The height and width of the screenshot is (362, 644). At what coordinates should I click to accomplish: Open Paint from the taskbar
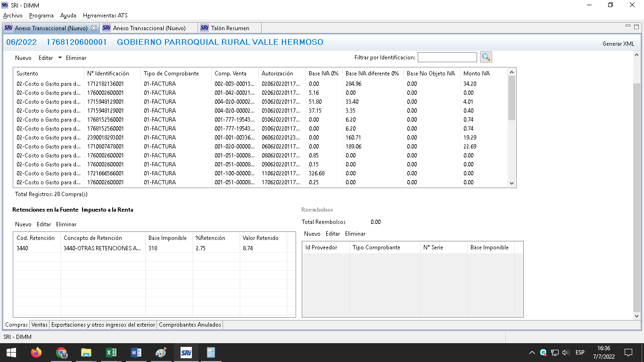[161, 352]
